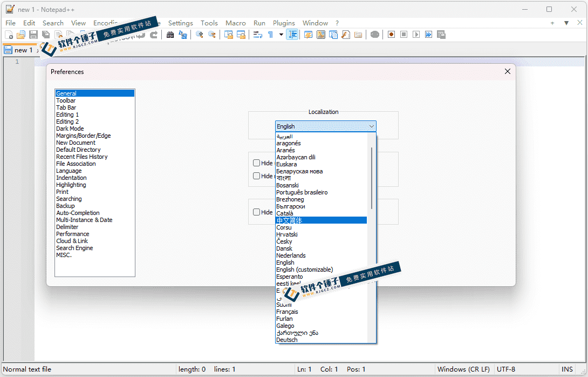Click the Zoom In magnifier icon
The image size is (588, 377).
pyautogui.click(x=200, y=35)
